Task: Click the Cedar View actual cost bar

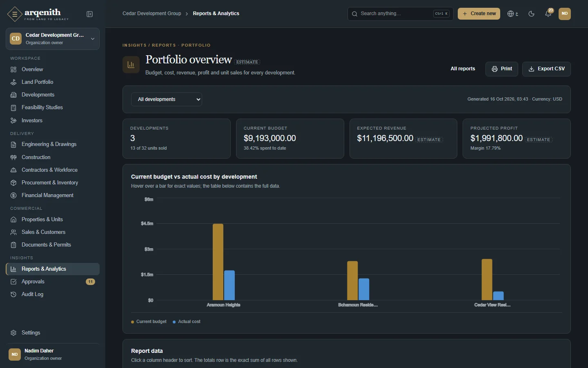Action: (x=498, y=296)
